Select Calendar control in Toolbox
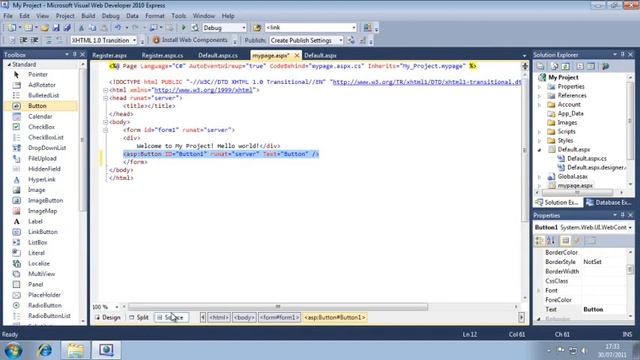Screen dimensions: 640x360 (40, 116)
